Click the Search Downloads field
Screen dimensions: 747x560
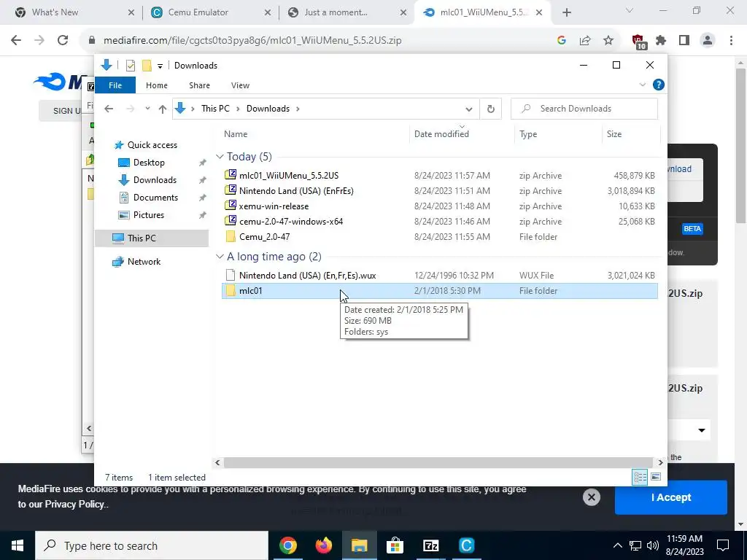point(584,109)
